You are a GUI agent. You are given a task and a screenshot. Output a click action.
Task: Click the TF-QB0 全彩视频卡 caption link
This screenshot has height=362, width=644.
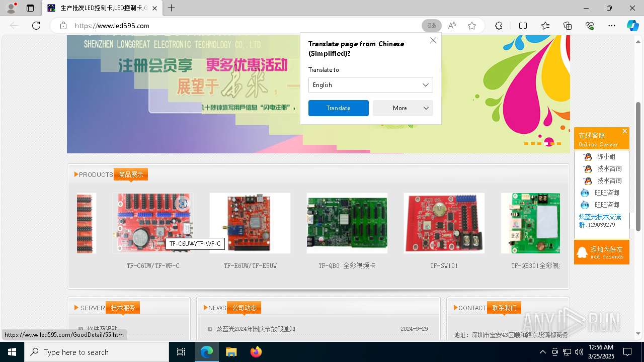(347, 266)
